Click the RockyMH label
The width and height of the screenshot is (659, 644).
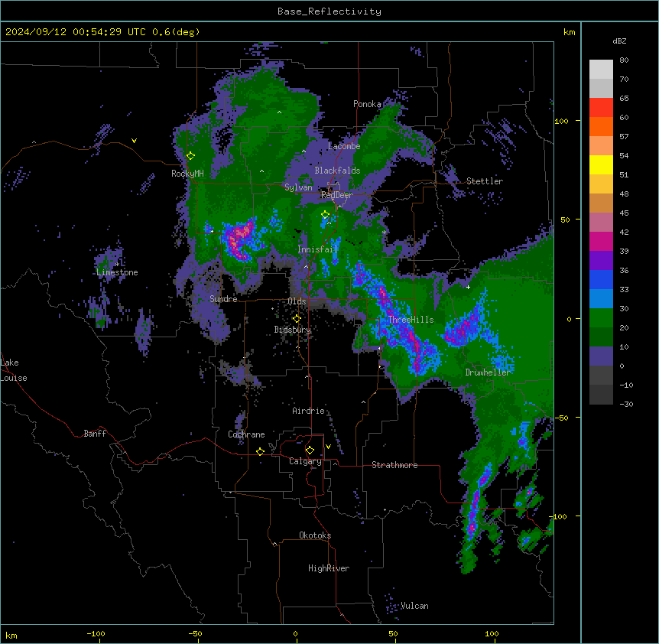coord(187,174)
